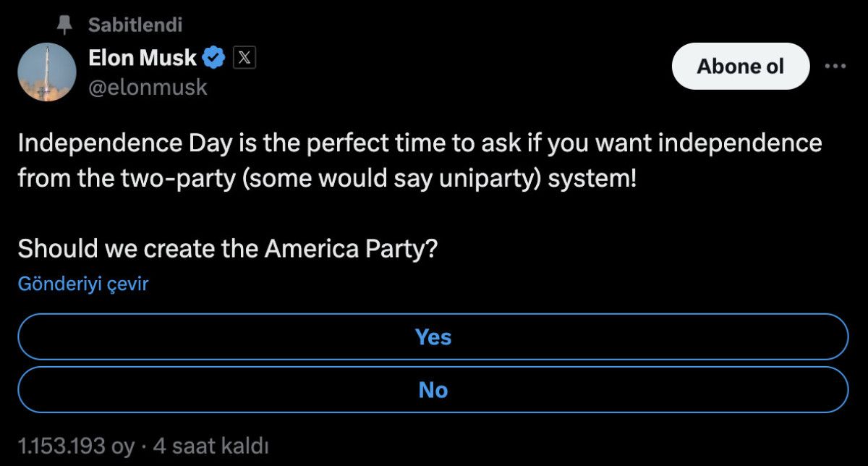Click the pin icon beside Sabitlendi
The width and height of the screenshot is (868, 466).
click(x=66, y=25)
